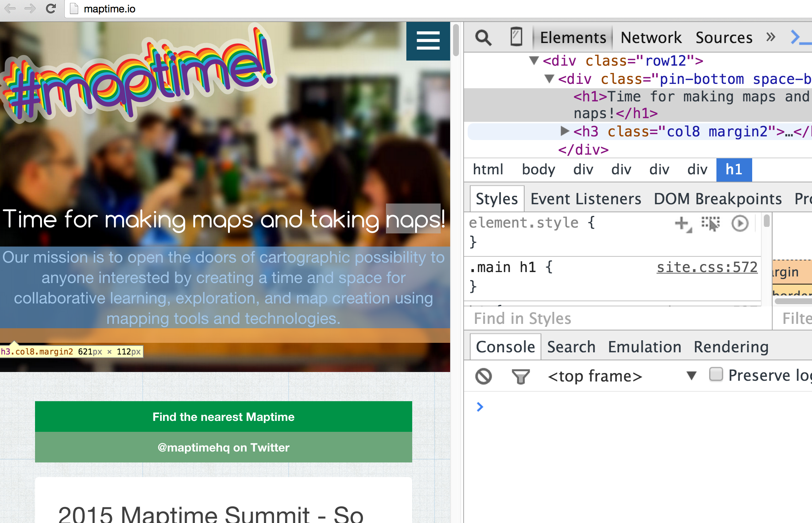Toggle the console filter funnel icon
This screenshot has width=812, height=523.
(521, 377)
